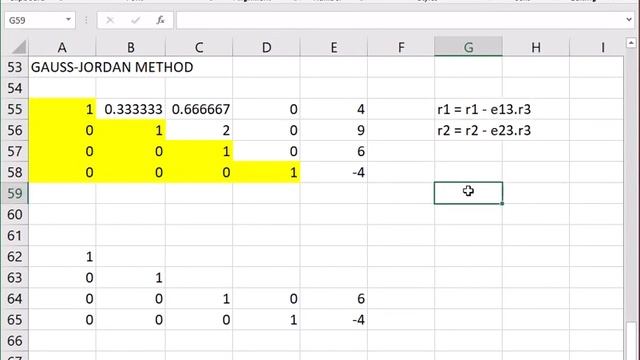The image size is (640, 360).
Task: Click the Cancel entry X icon
Action: [x=110, y=20]
